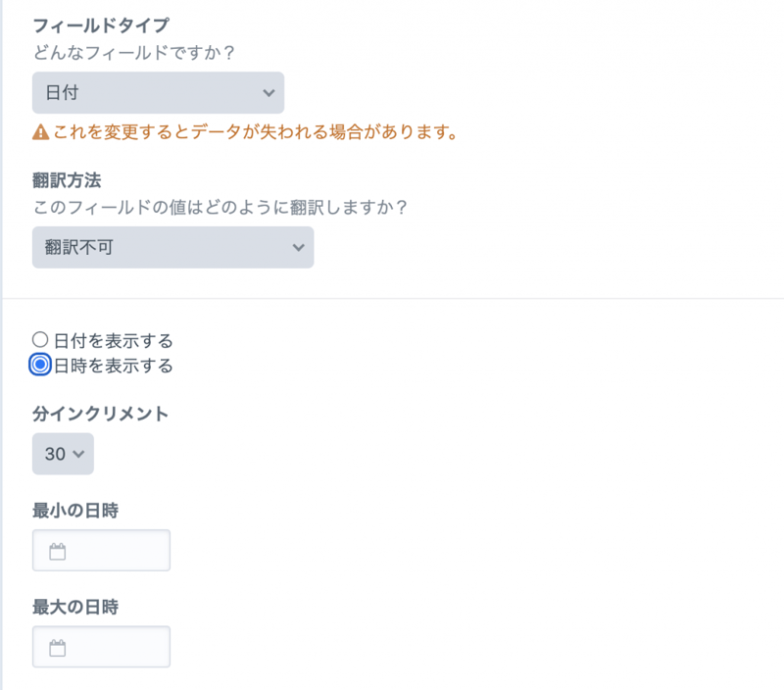
Task: Open the 分インクリメント dropdown showing 30
Action: tap(63, 454)
